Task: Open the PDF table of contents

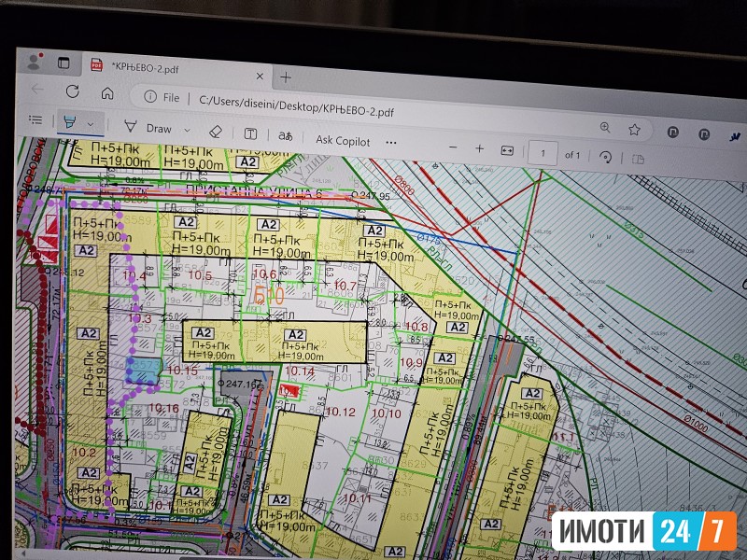Action: coord(35,120)
